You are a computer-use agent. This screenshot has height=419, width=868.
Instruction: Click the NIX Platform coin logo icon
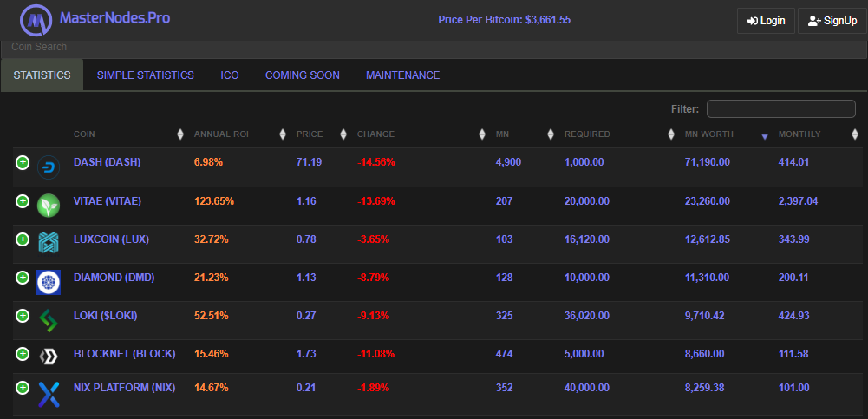coord(49,394)
